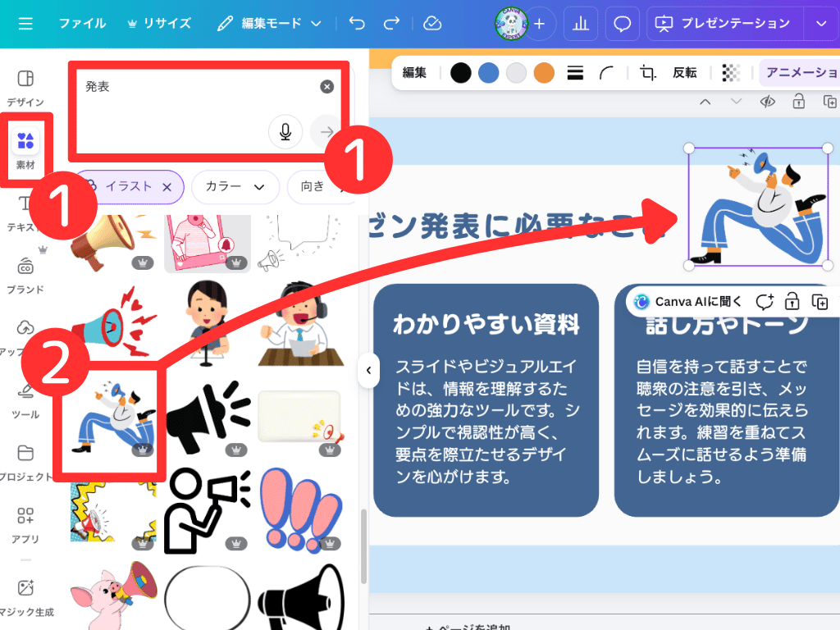840x630 pixels.
Task: Duplicate the selected megaphone element
Action: [830, 101]
